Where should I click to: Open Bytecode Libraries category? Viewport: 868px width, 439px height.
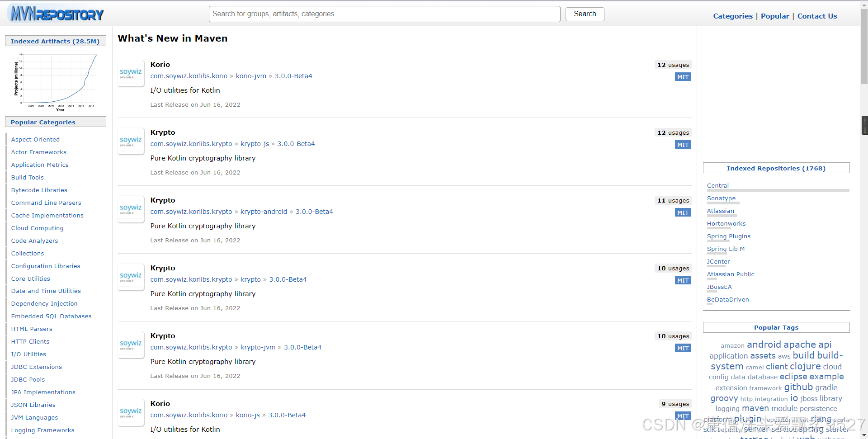[39, 190]
